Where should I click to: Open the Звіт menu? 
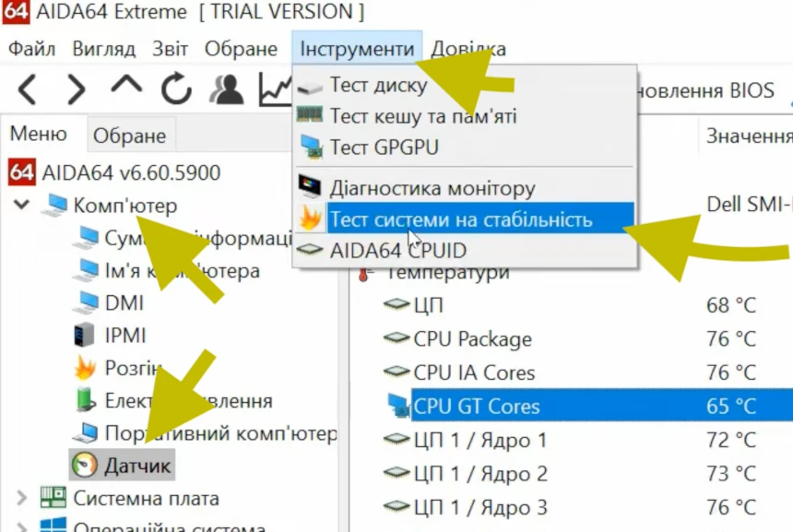[170, 49]
